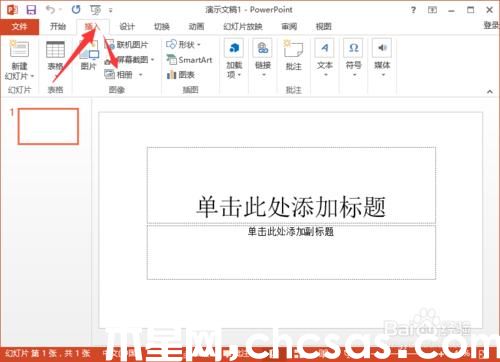Open the 链接 links menu

(x=263, y=58)
